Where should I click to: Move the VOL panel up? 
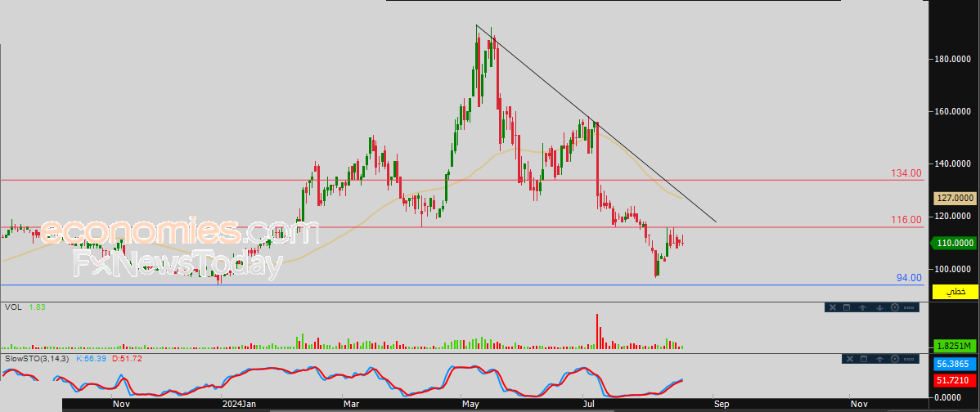(x=863, y=307)
